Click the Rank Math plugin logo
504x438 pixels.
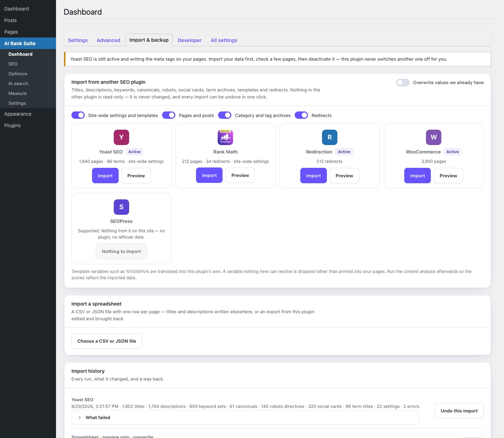point(225,137)
